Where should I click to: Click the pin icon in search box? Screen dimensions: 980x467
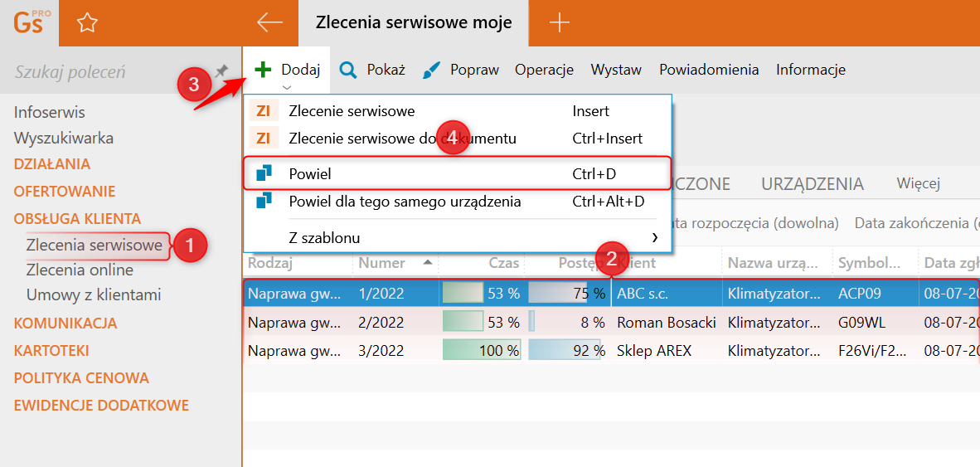pyautogui.click(x=221, y=71)
